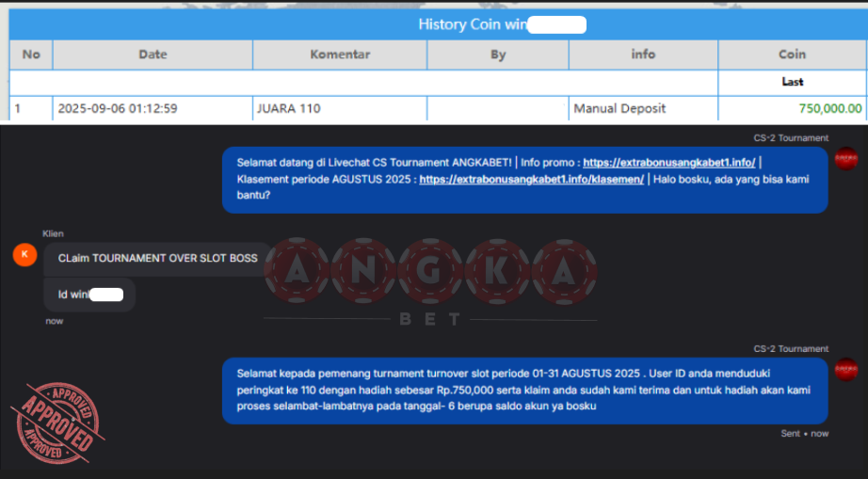Viewport: 868px width, 479px height.
Task: Click the Id win message bubble
Action: 89,295
